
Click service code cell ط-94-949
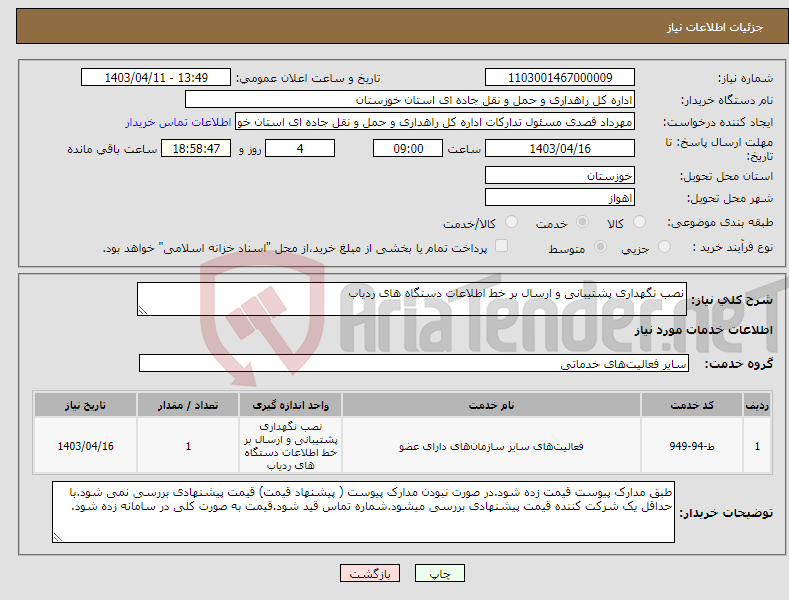(692, 446)
